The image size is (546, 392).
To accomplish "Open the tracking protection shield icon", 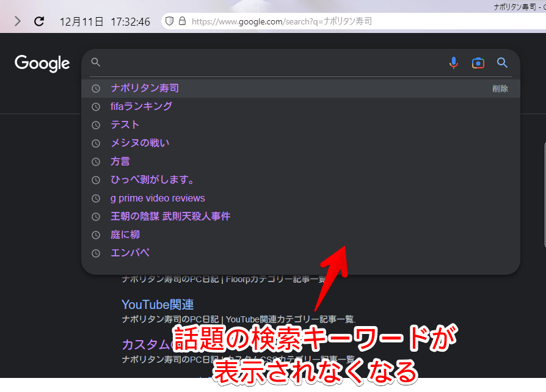I will [x=169, y=21].
